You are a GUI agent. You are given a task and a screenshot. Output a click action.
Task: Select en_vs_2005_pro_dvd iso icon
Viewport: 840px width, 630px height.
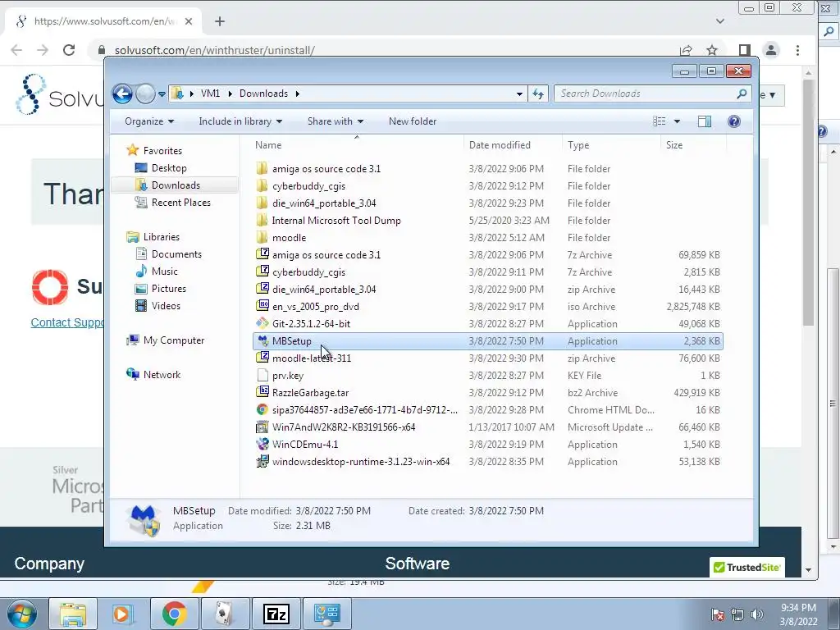pos(262,306)
